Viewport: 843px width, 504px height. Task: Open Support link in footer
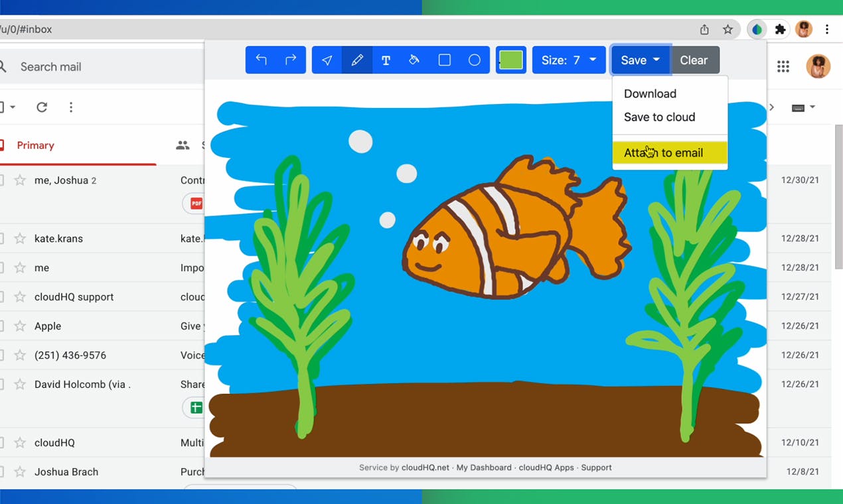pyautogui.click(x=596, y=468)
